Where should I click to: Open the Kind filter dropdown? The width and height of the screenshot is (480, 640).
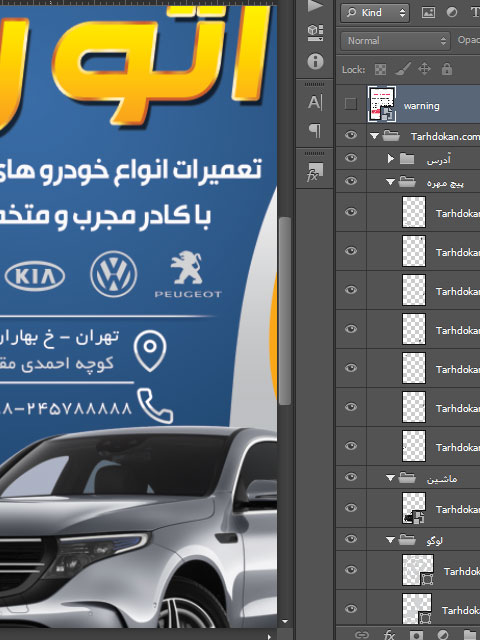[375, 13]
